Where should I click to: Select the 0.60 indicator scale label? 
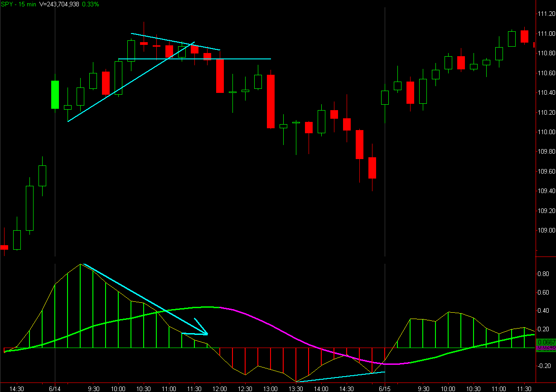pos(542,292)
